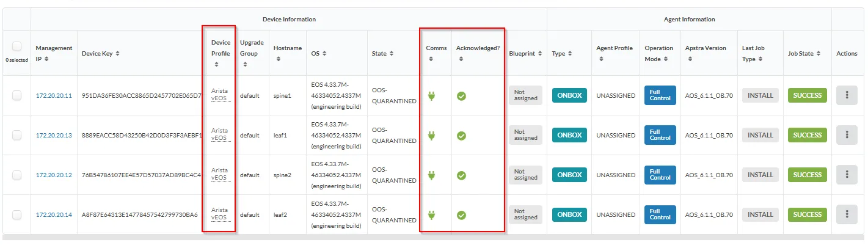Click the comms plug icon for spine1
Image resolution: width=868 pixels, height=245 pixels.
[431, 96]
